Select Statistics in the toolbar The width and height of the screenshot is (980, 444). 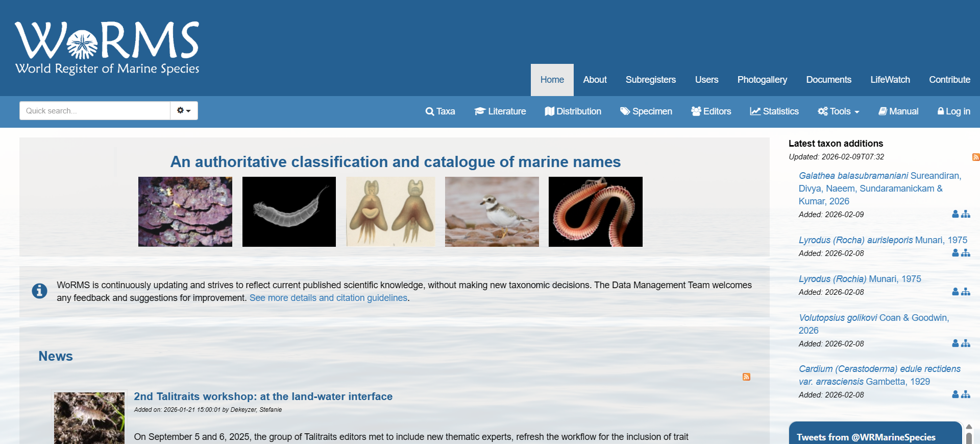pyautogui.click(x=774, y=111)
